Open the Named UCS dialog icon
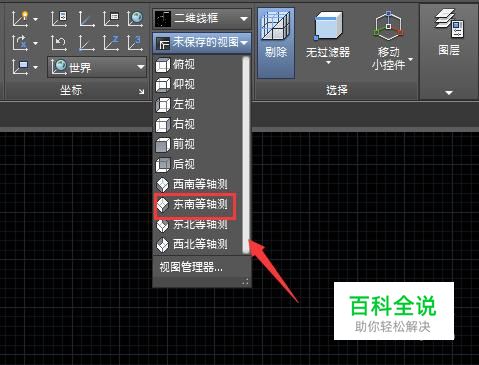The image size is (479, 365). click(111, 19)
